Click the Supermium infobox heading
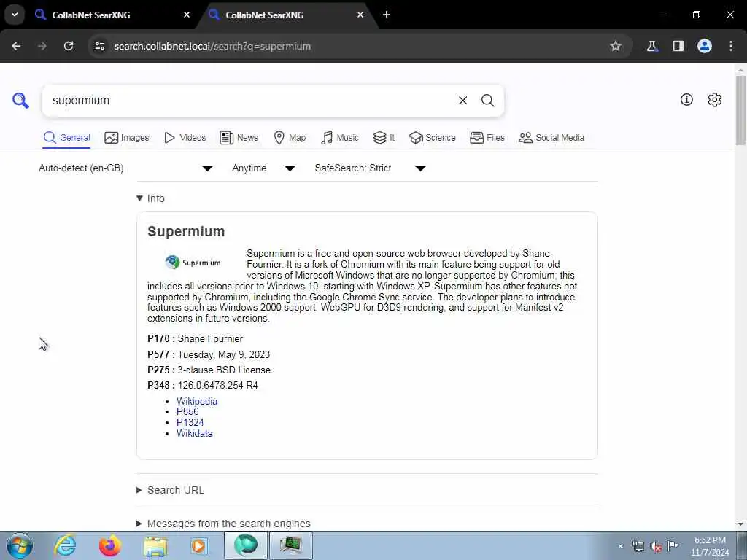 186,231
